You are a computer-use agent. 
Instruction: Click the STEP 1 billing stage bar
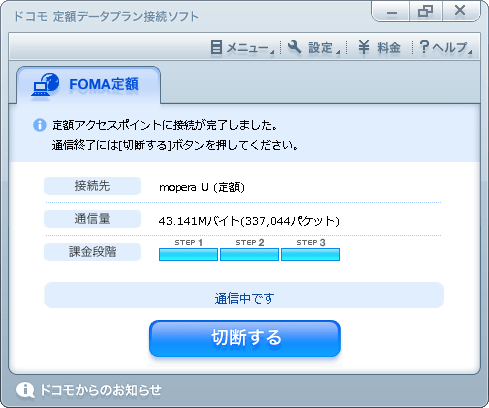[188, 254]
